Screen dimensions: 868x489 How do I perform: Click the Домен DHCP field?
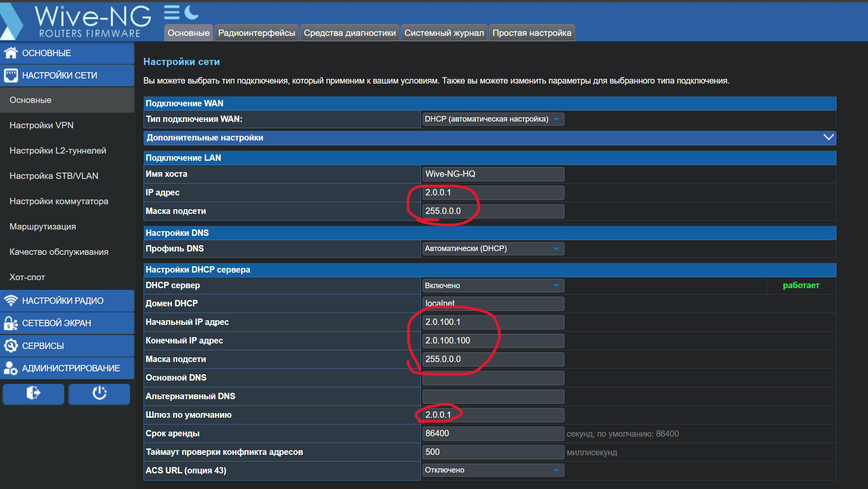pos(493,303)
